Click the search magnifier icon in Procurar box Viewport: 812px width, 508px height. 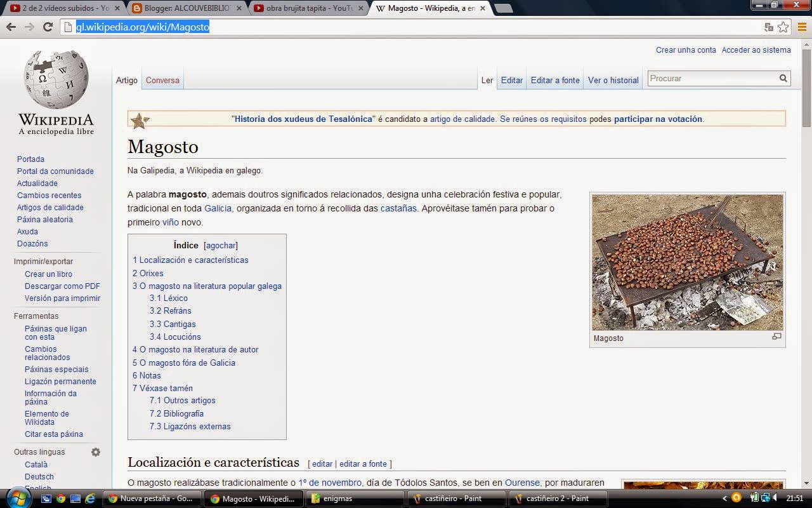coord(783,78)
